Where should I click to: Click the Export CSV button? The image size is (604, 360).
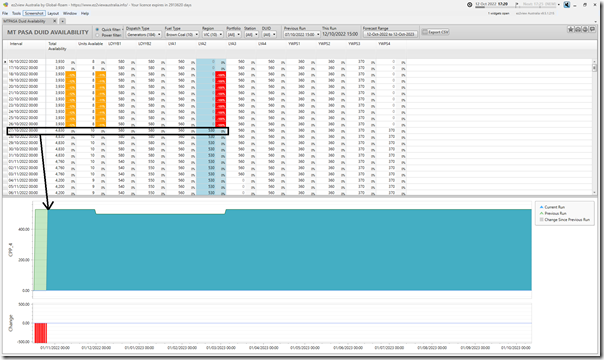435,32
